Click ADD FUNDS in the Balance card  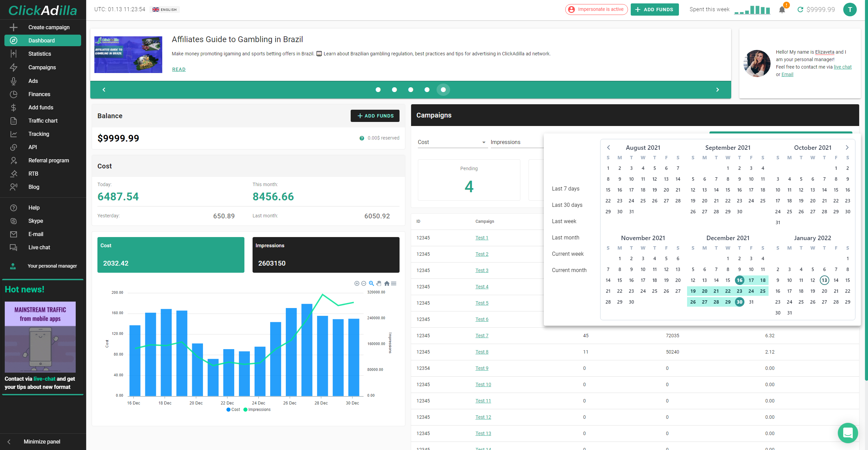tap(375, 116)
